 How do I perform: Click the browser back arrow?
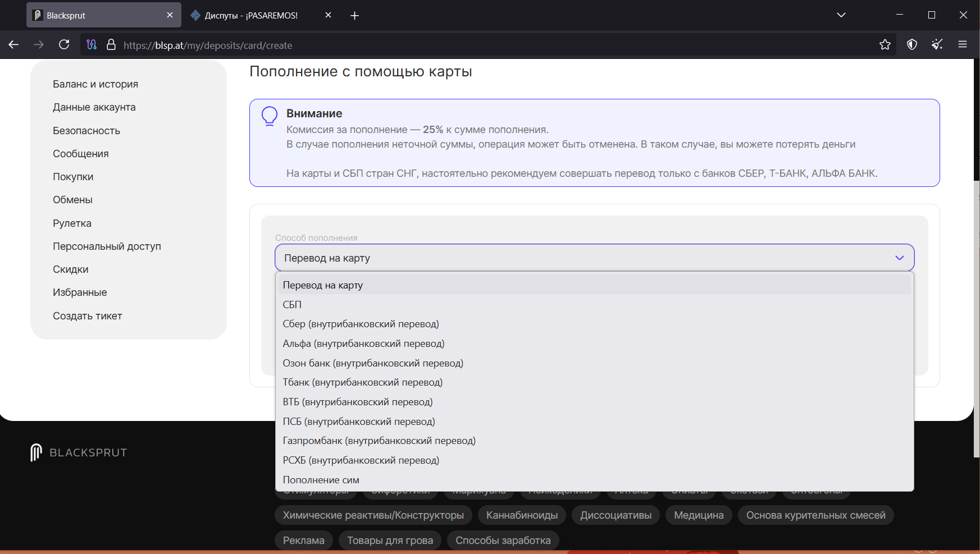(x=13, y=45)
